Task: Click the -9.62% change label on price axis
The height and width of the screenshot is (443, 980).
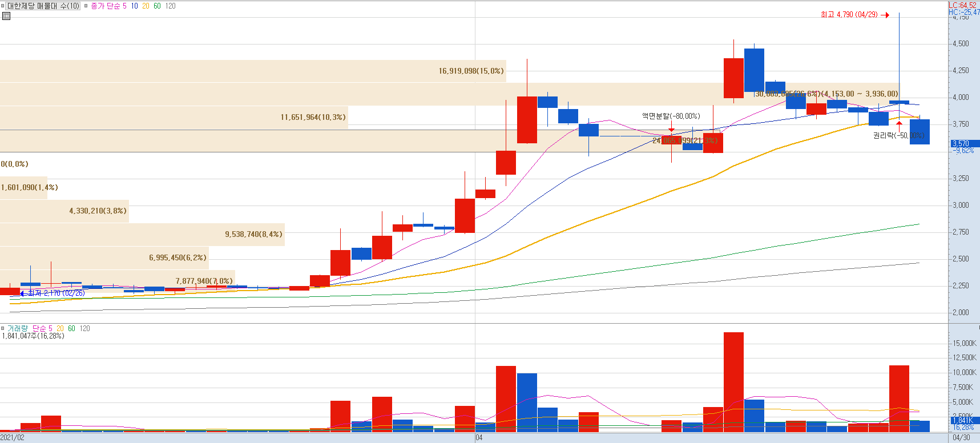Action: [963, 151]
